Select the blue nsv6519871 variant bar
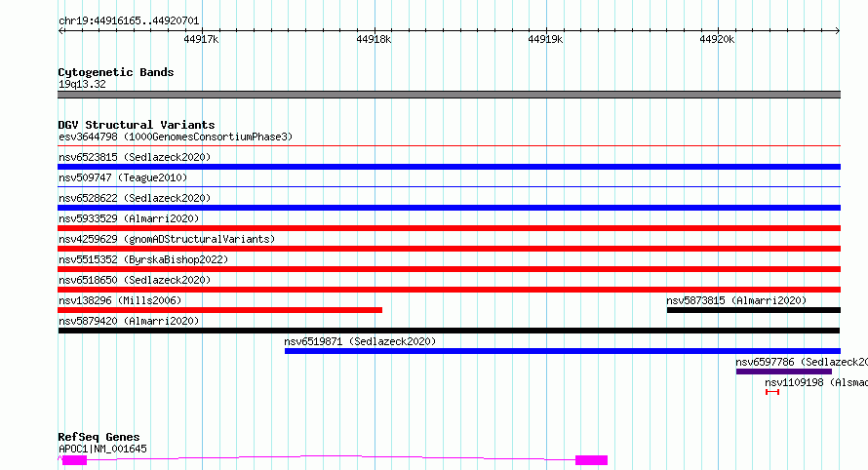868x470 pixels. 563,351
